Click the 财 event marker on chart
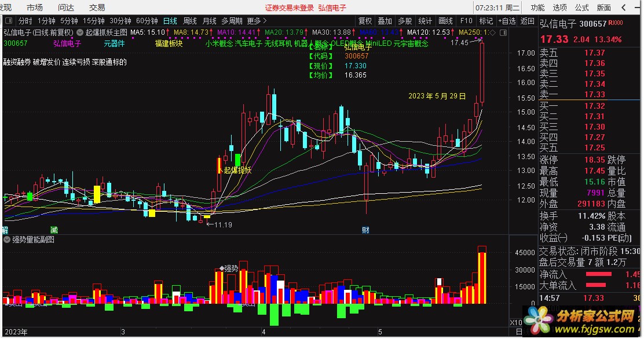 coord(365,230)
